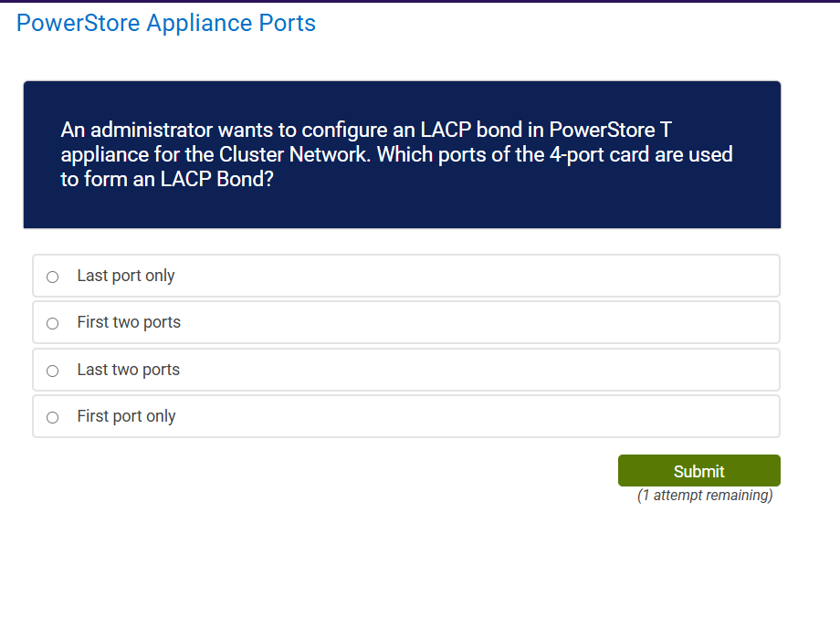Click the dark blue question panel
This screenshot has height=617, width=840.
tap(402, 153)
